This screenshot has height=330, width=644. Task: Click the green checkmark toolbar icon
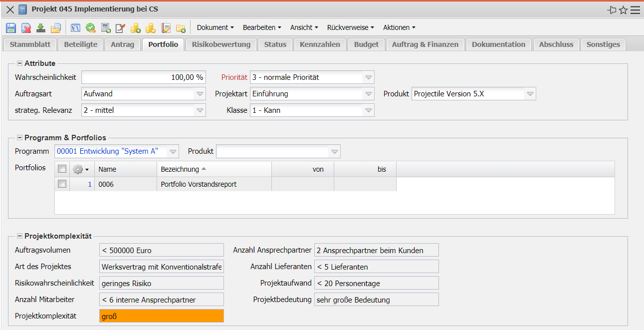[91, 28]
